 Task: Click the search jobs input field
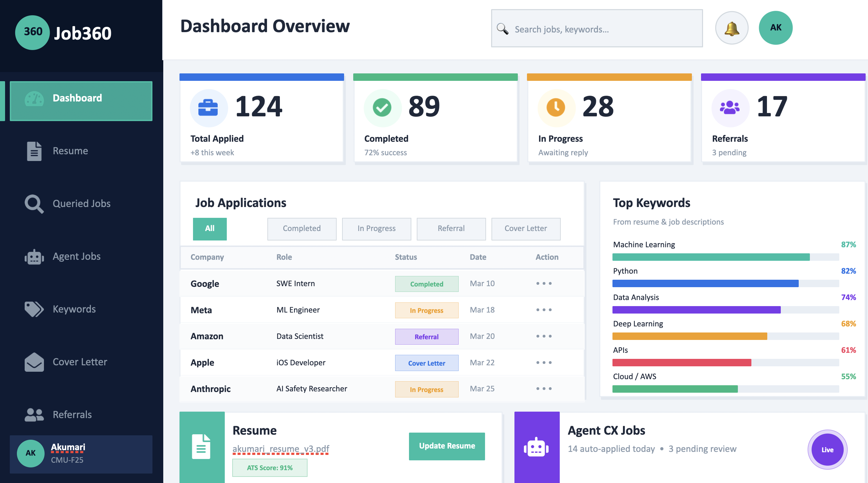pyautogui.click(x=596, y=29)
